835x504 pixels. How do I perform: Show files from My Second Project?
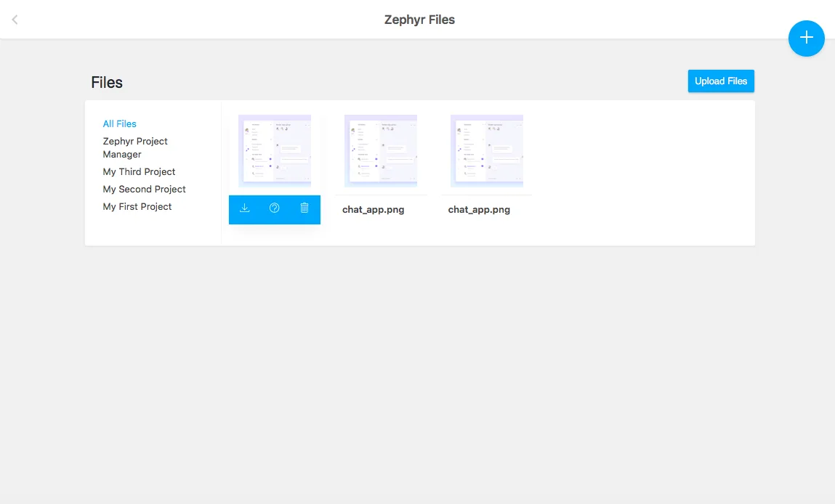coord(145,189)
